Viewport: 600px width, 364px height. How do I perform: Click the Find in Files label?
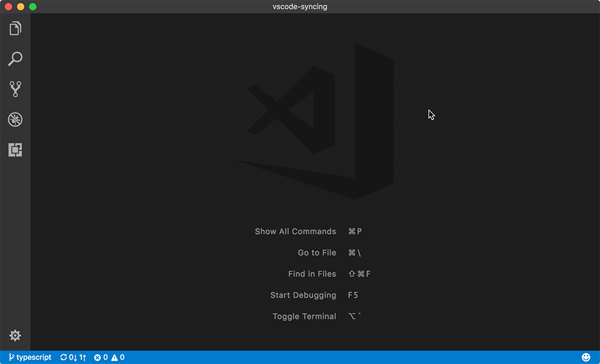click(312, 274)
